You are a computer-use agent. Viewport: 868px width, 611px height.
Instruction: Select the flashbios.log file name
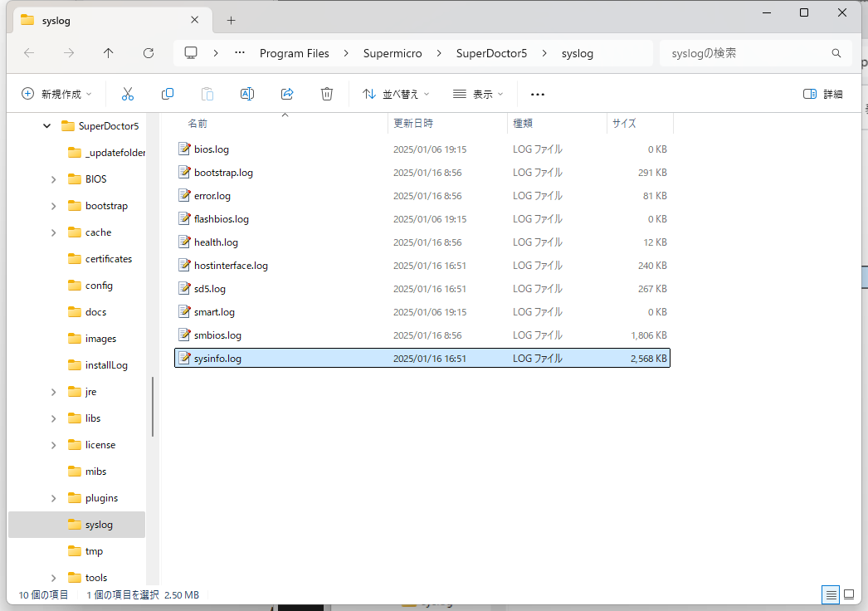click(222, 219)
